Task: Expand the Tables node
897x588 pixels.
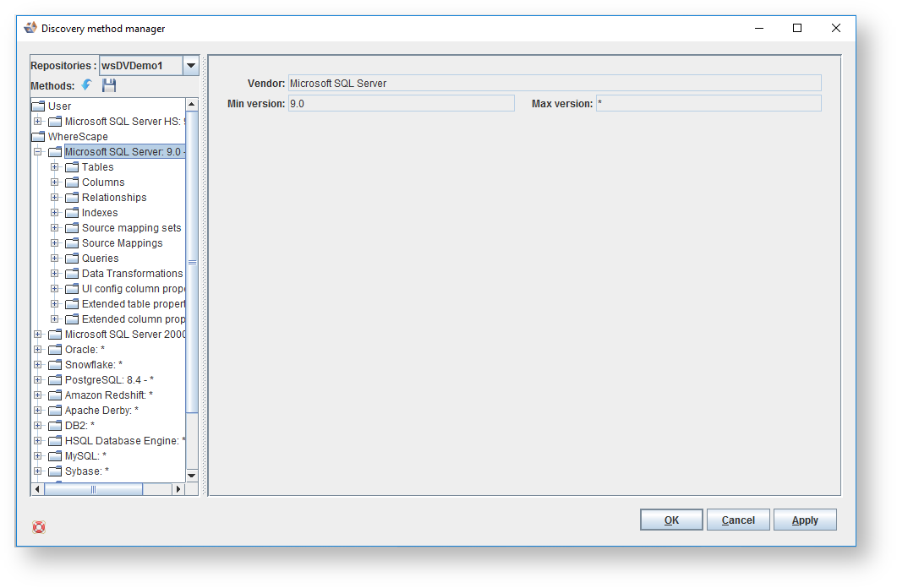Action: 54,167
